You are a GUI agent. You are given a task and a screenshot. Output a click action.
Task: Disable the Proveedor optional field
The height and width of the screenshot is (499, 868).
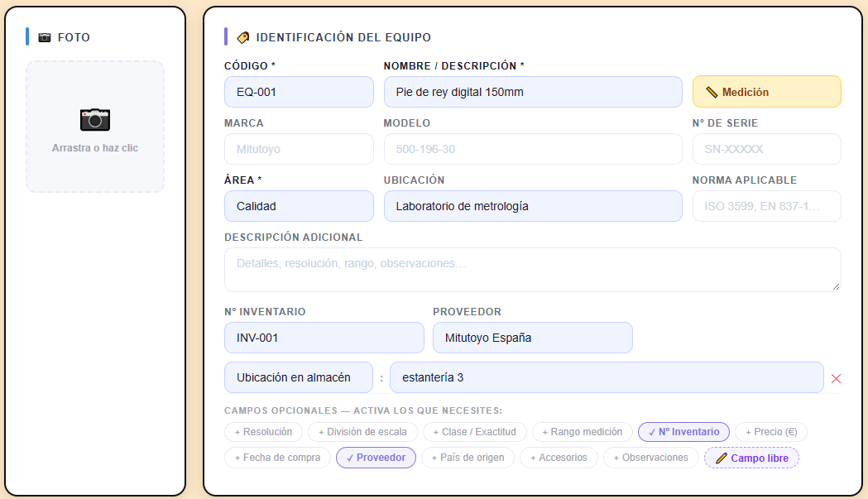pos(376,458)
